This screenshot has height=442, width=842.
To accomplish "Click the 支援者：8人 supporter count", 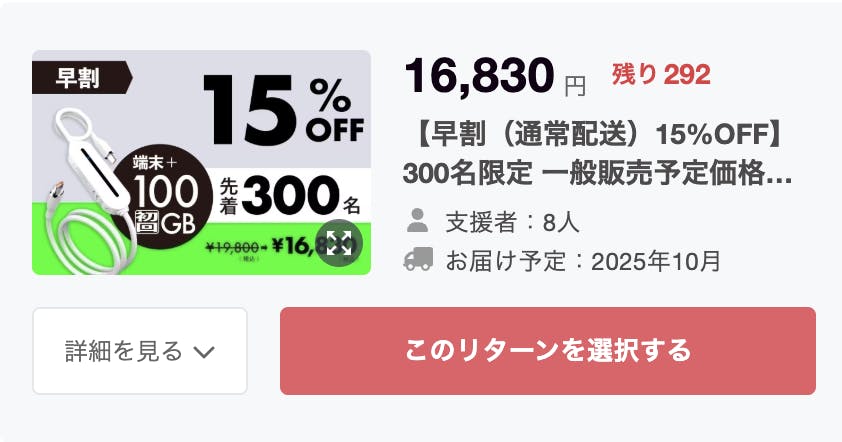I will tap(512, 221).
